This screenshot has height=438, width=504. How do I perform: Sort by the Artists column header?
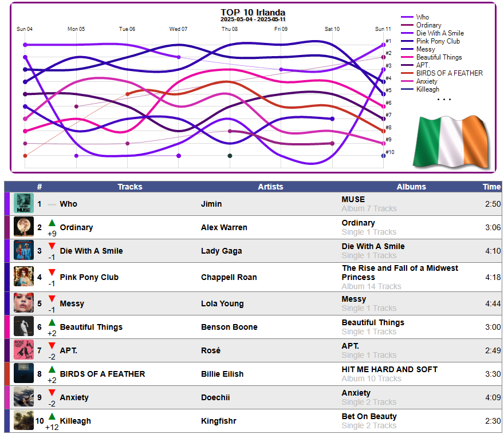coord(270,187)
